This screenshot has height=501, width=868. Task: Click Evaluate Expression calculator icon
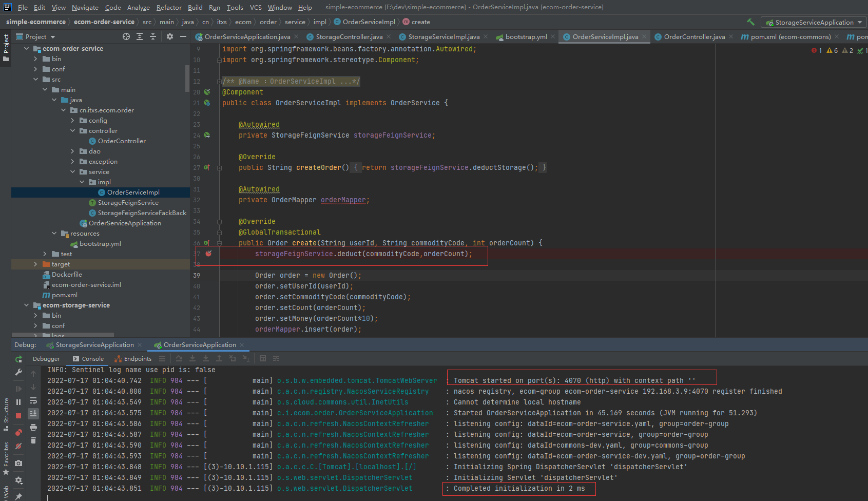point(263,358)
